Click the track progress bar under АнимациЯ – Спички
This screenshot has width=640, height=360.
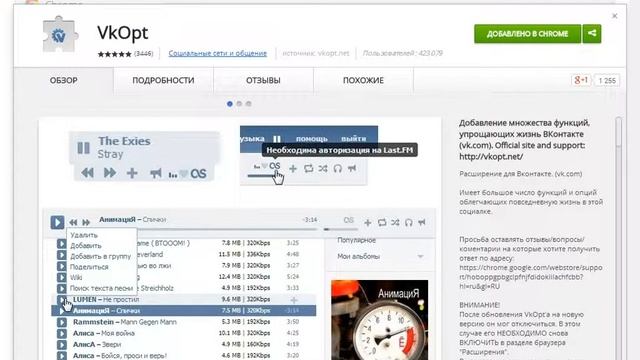(x=208, y=229)
